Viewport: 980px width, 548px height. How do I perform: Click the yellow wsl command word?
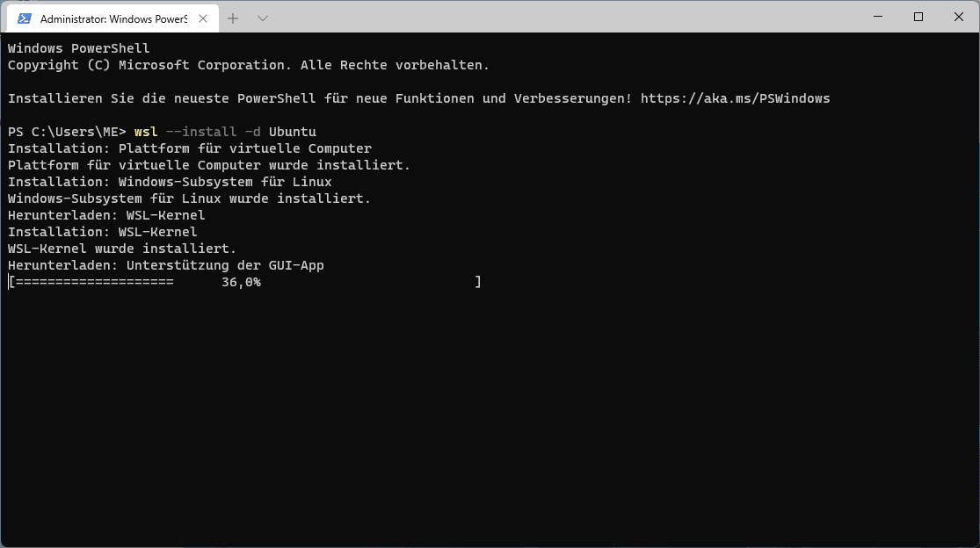click(x=146, y=132)
